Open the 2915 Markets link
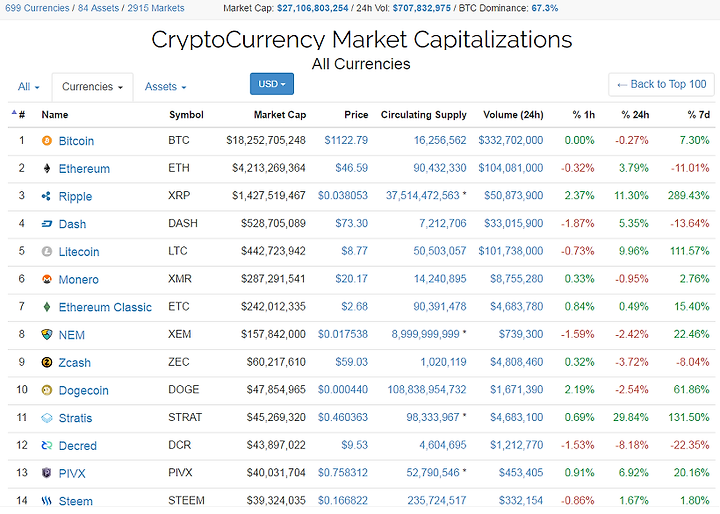The width and height of the screenshot is (720, 514). [156, 8]
